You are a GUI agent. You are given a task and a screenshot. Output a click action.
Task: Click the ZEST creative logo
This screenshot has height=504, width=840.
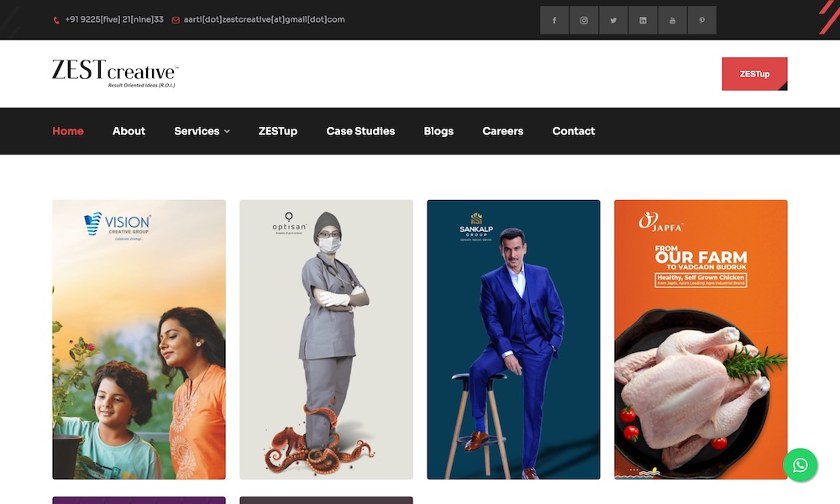pos(114,73)
